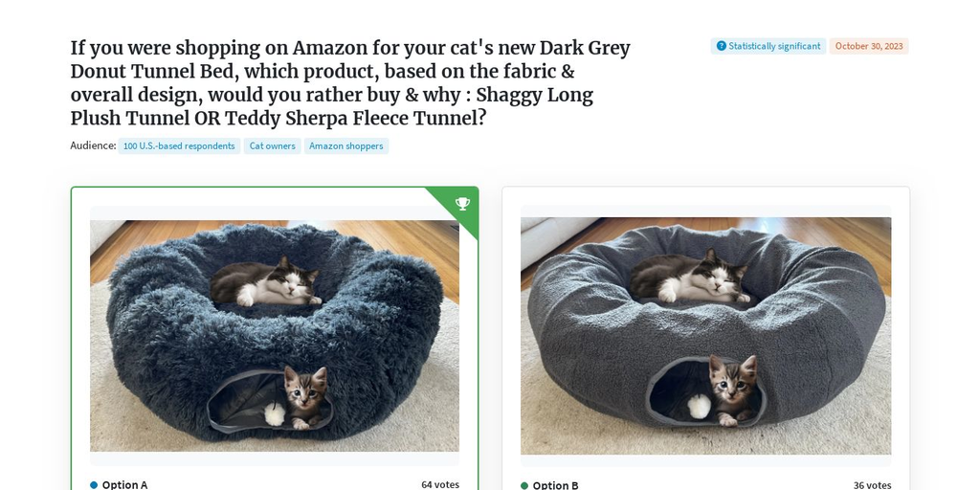The width and height of the screenshot is (980, 490).
Task: Click the kitten peeking from the shaggy tunnel
Action: pos(303,396)
